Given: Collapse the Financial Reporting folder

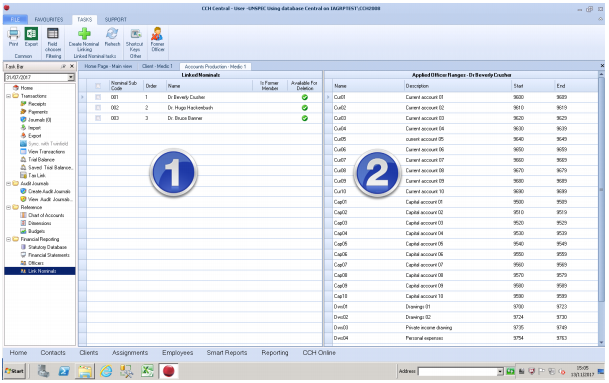Looking at the screenshot, I should (9, 239).
